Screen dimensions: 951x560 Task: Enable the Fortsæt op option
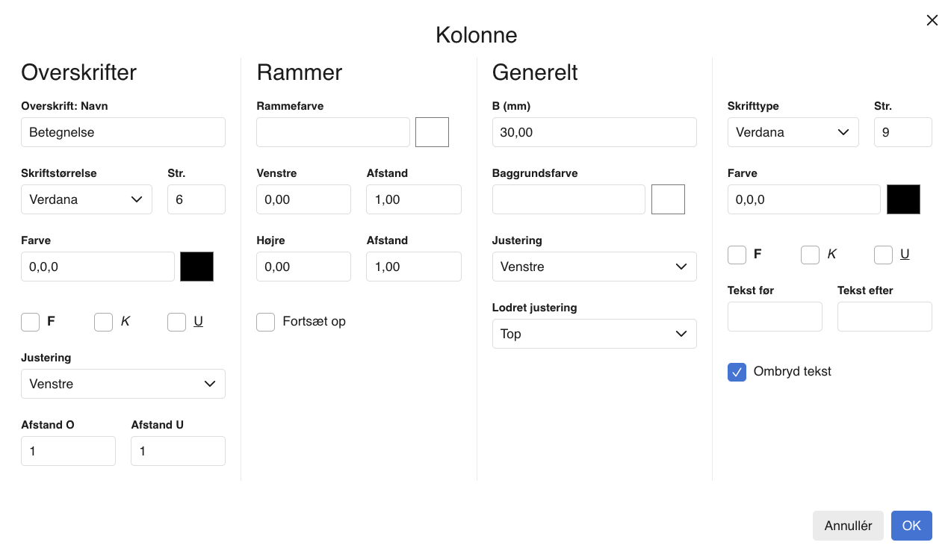point(265,322)
